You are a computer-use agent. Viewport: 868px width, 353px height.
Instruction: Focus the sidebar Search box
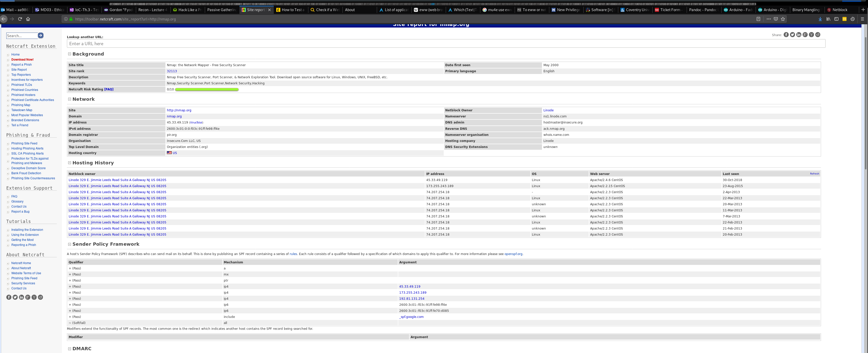(22, 36)
